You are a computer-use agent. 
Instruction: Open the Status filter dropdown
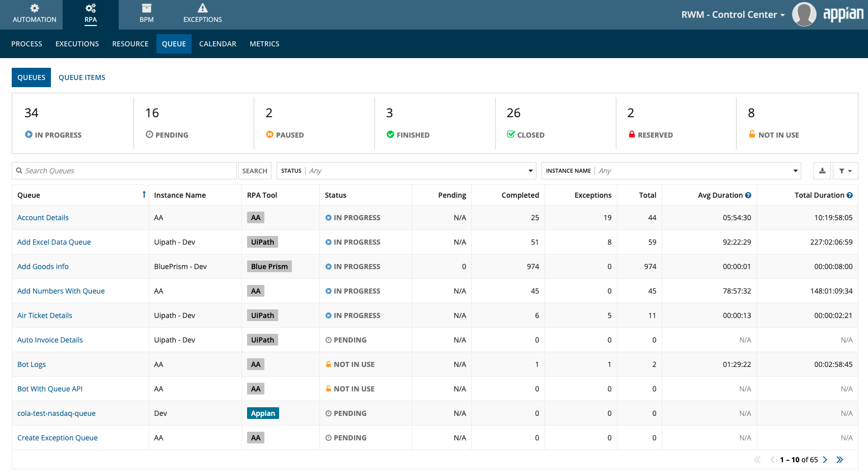coord(406,171)
